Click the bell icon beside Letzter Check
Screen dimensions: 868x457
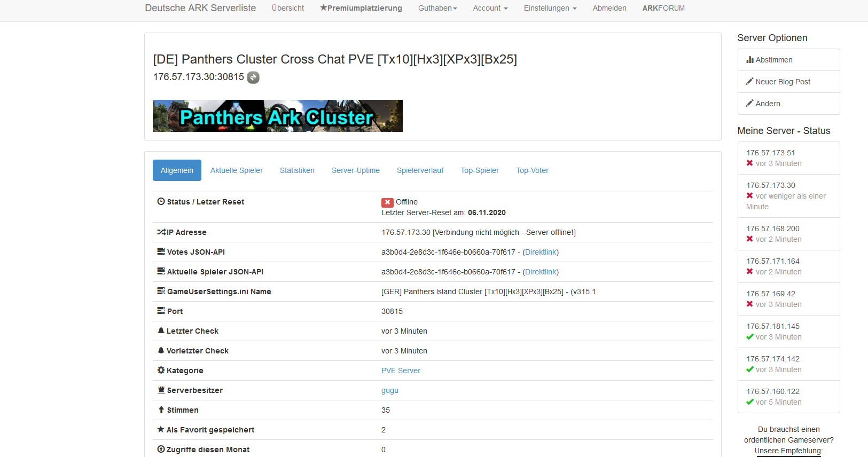[x=161, y=330]
